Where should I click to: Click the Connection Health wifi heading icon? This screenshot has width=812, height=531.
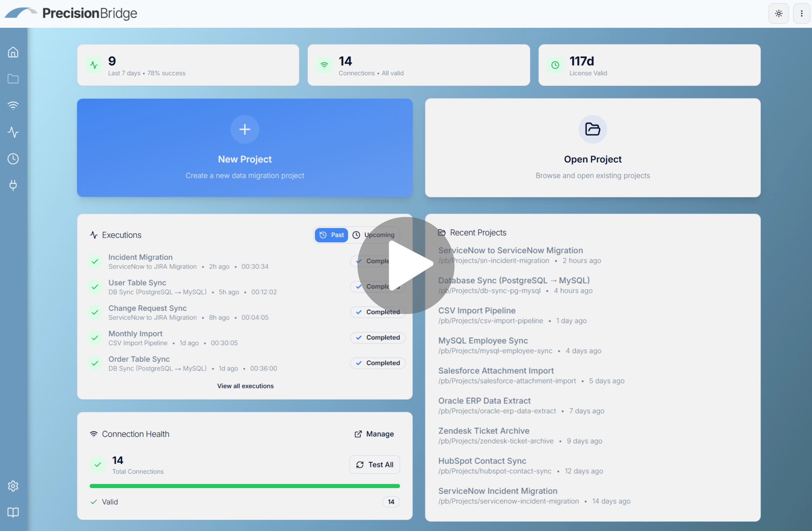point(94,434)
